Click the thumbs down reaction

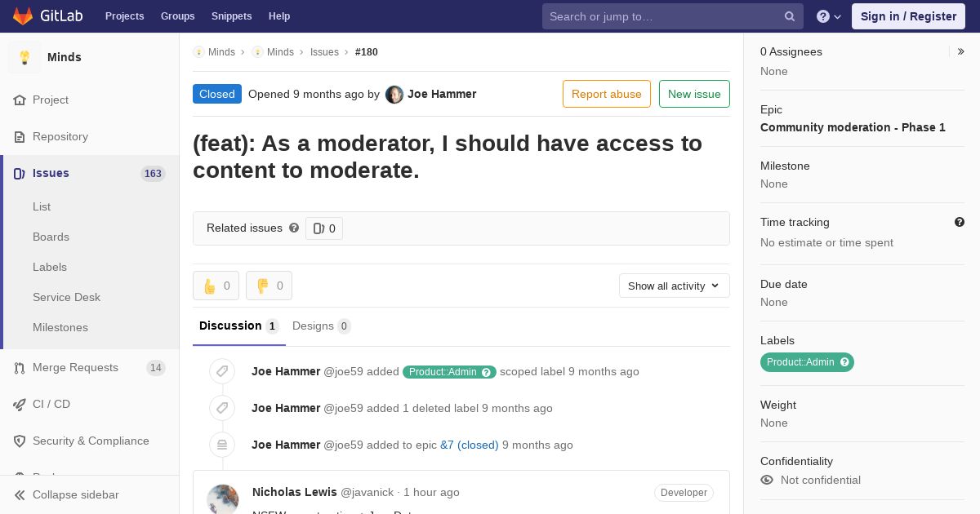coord(269,286)
